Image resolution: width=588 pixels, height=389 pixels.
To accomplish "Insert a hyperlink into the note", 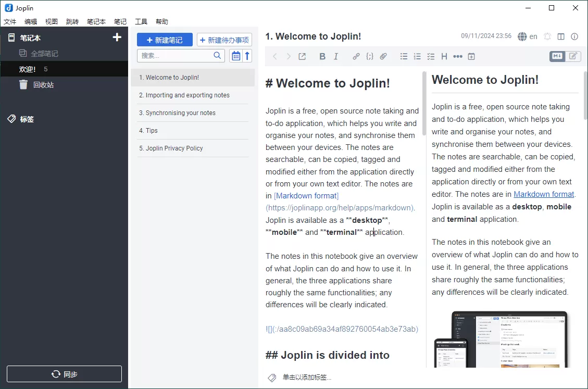I will pos(356,56).
